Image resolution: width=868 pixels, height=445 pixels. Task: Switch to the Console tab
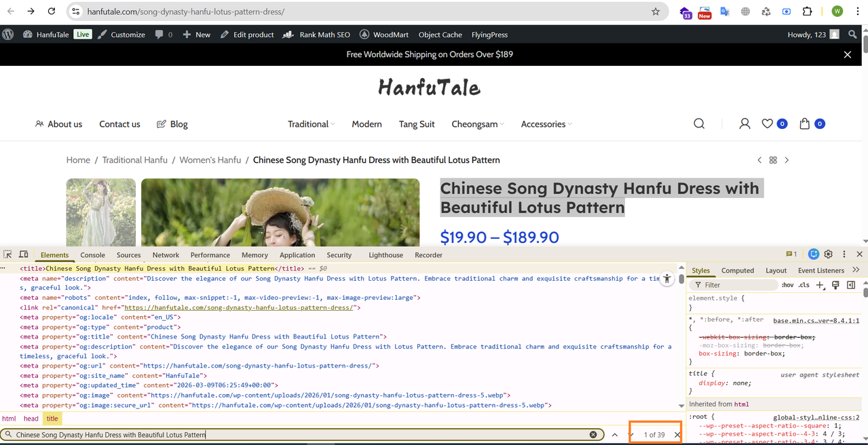92,255
